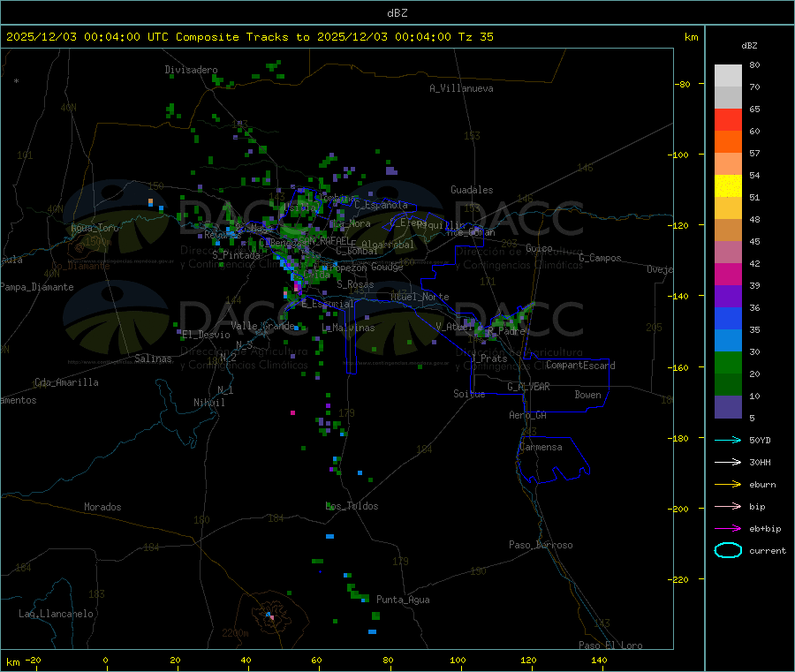The height and width of the screenshot is (672, 795).
Task: Click the Atuel_Norte map label
Action: 420,297
